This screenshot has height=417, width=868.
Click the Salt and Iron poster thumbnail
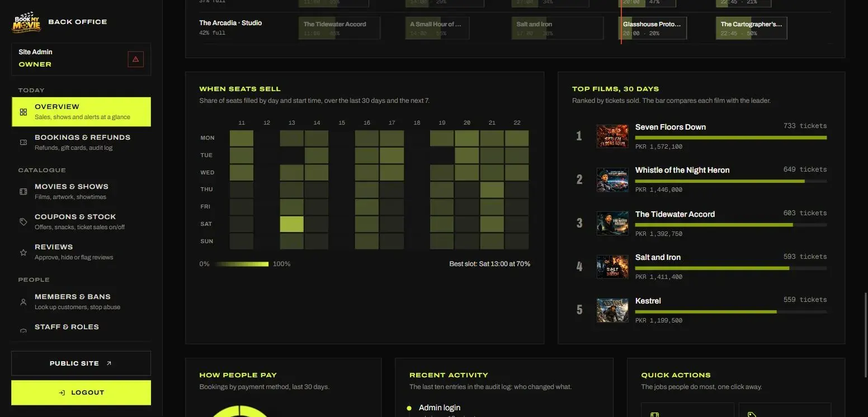point(612,267)
